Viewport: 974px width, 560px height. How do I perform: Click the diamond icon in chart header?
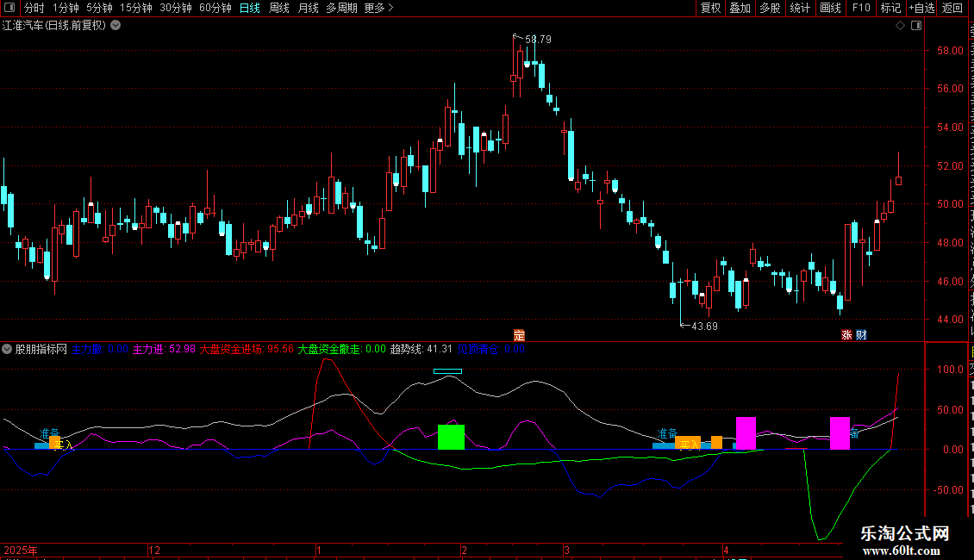(x=900, y=26)
